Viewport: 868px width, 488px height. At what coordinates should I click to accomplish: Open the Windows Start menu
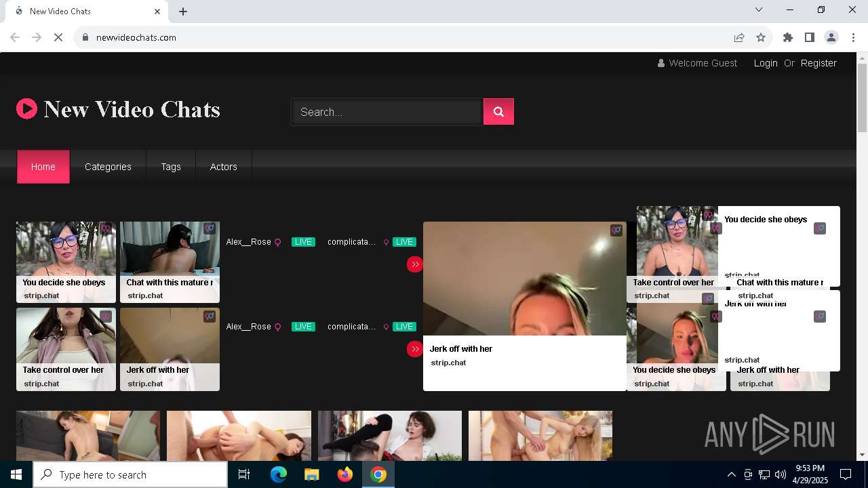16,474
